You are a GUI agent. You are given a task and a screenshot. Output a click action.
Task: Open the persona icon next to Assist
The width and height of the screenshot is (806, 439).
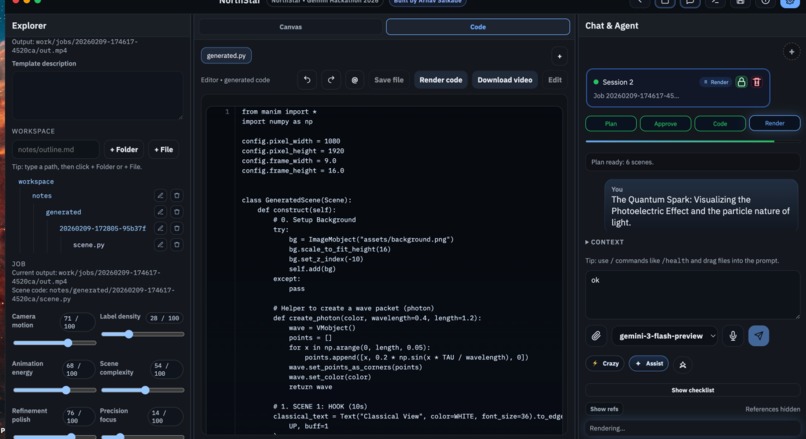pos(683,364)
